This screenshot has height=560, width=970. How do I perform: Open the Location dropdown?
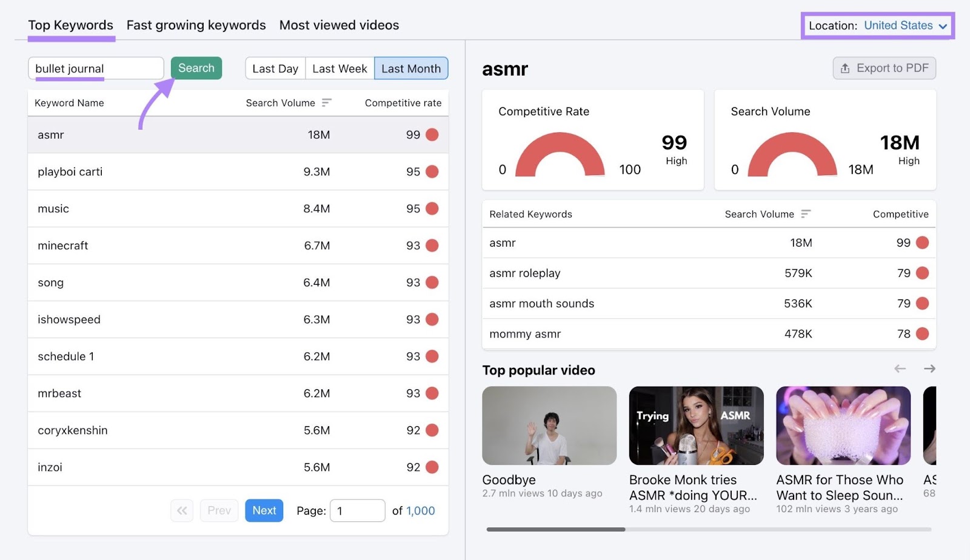point(898,25)
